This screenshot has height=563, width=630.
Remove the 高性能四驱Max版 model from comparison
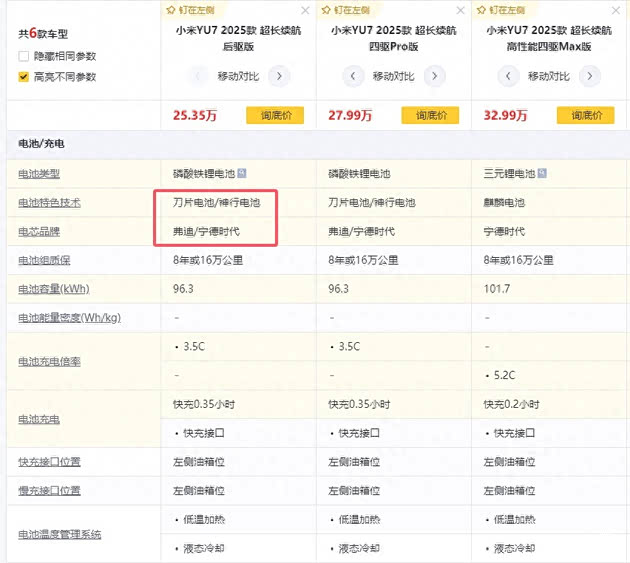click(x=615, y=10)
